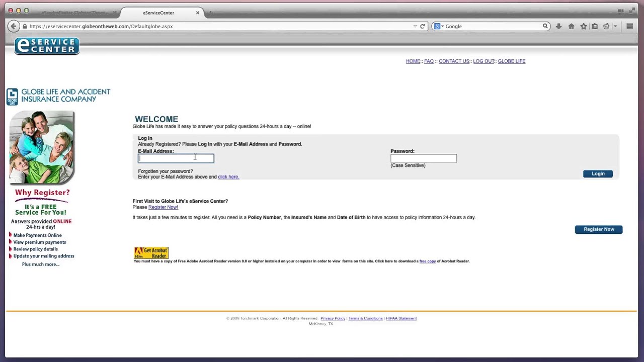Image resolution: width=644 pixels, height=362 pixels.
Task: Click the forgotten password 'click here' link
Action: click(228, 177)
